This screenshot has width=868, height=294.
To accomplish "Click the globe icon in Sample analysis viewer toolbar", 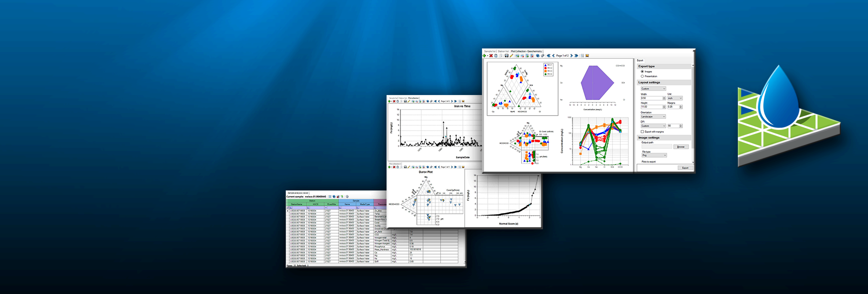I will [334, 197].
